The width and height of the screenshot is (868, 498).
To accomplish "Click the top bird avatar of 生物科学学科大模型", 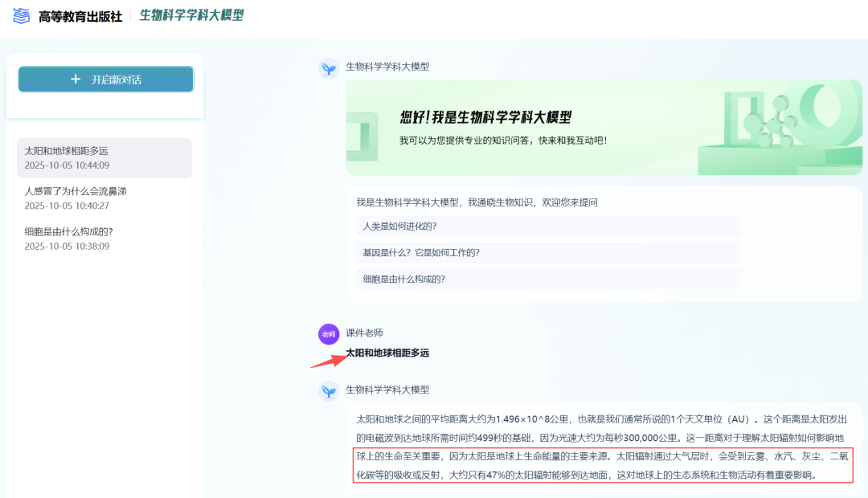I will click(x=328, y=69).
